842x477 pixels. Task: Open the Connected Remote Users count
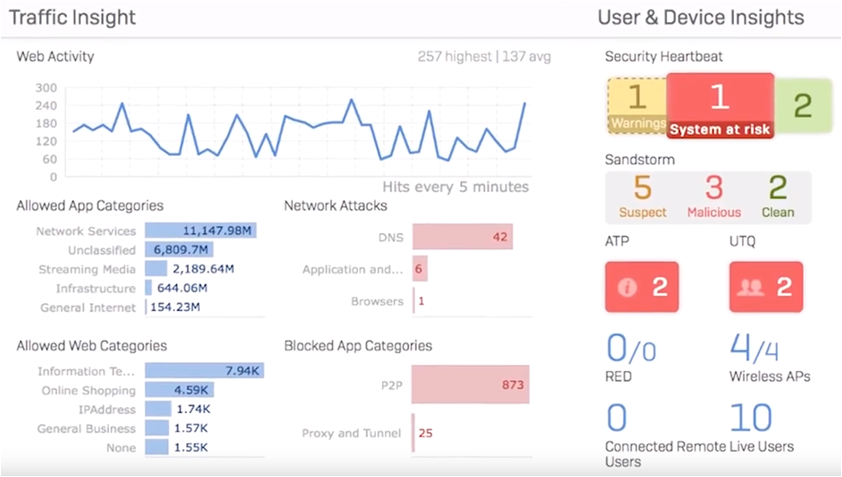pyautogui.click(x=618, y=418)
